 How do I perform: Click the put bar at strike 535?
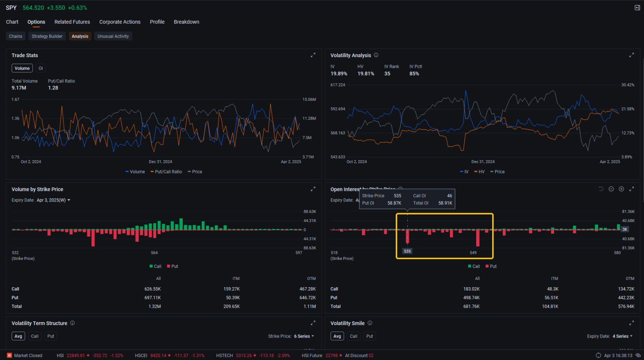tap(407, 236)
